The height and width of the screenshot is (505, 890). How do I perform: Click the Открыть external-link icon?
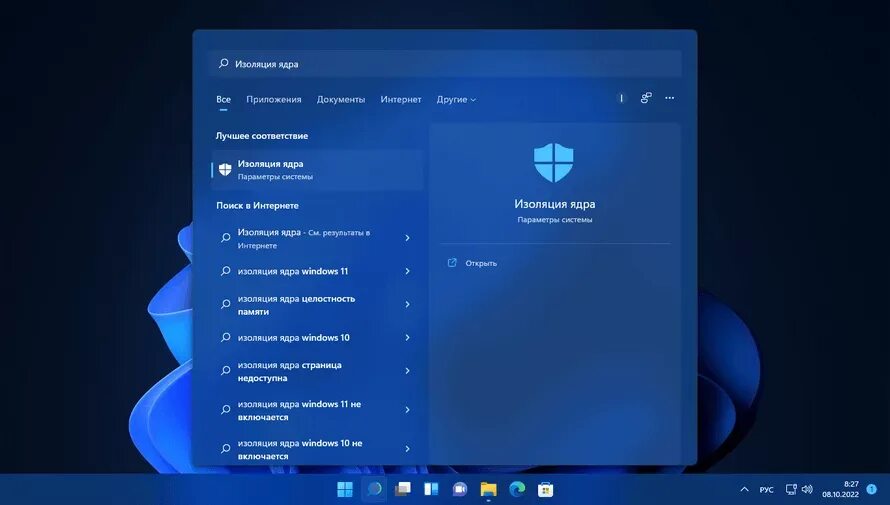452,263
